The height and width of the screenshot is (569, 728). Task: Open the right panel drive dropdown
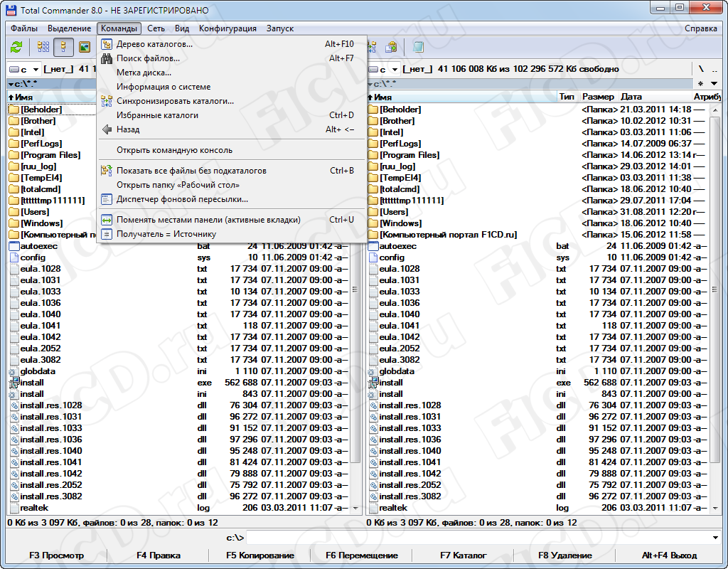395,70
